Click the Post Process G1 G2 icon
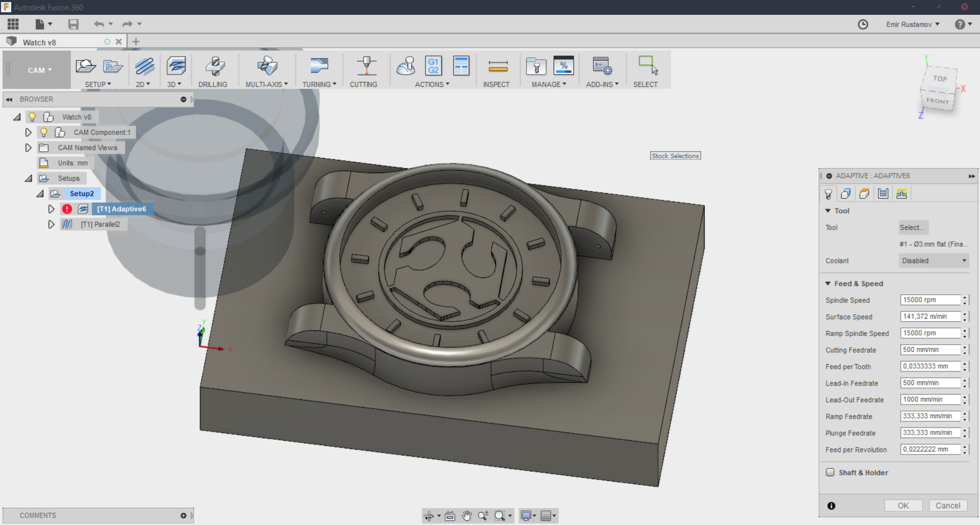The width and height of the screenshot is (980, 525). [434, 66]
